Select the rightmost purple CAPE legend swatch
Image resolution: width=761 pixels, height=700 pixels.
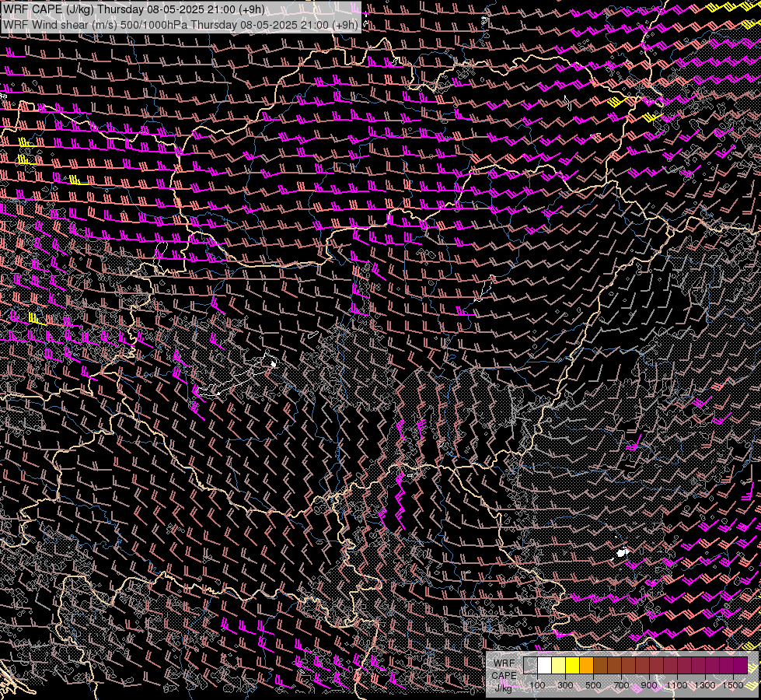pos(741,666)
